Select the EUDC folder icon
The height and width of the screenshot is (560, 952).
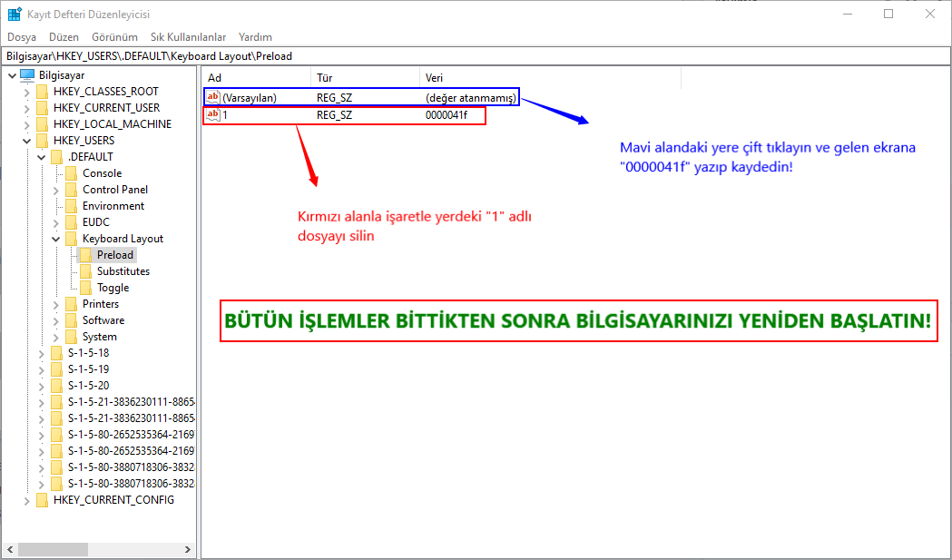click(x=71, y=222)
